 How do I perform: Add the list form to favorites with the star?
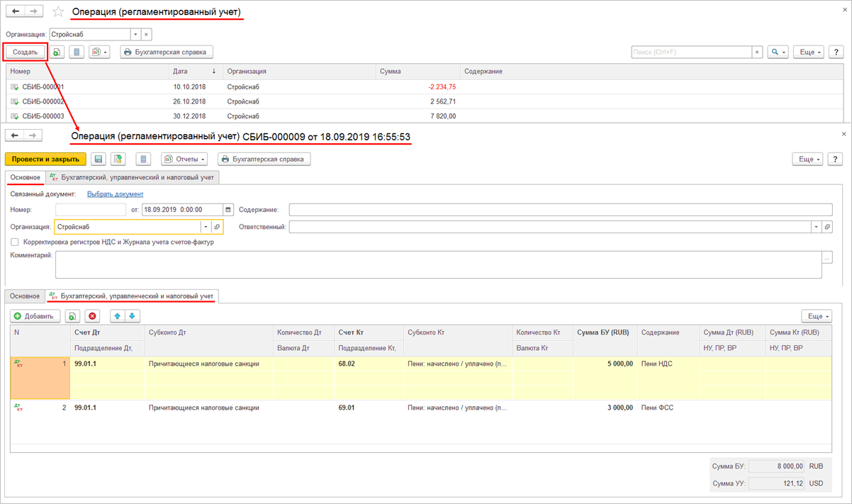[x=59, y=12]
